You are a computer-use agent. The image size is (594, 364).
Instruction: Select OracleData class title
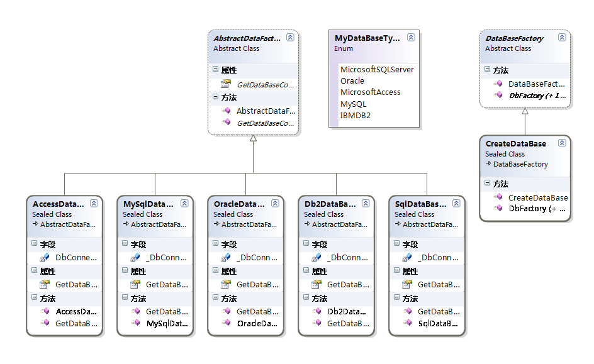(x=239, y=204)
